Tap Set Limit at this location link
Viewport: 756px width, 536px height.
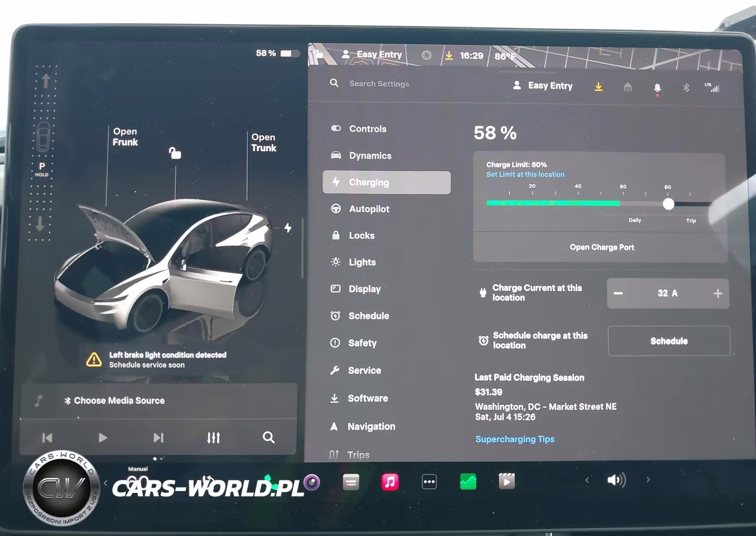525,175
